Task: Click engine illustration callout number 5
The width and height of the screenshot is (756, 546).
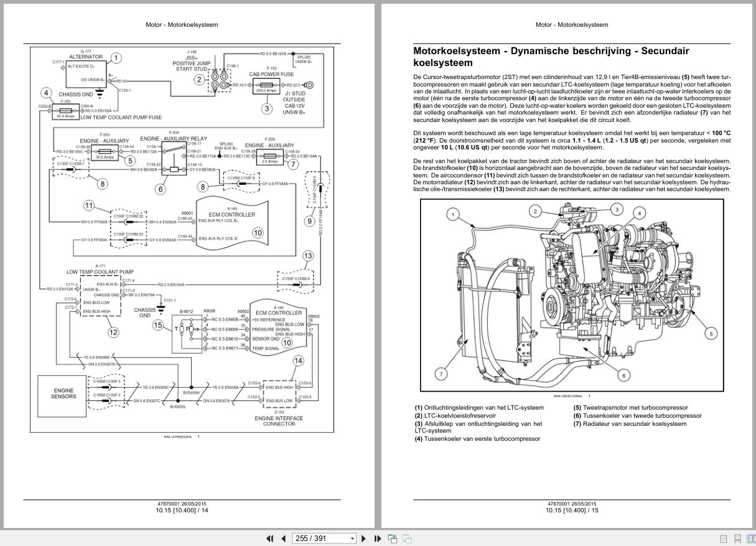Action: click(x=711, y=334)
